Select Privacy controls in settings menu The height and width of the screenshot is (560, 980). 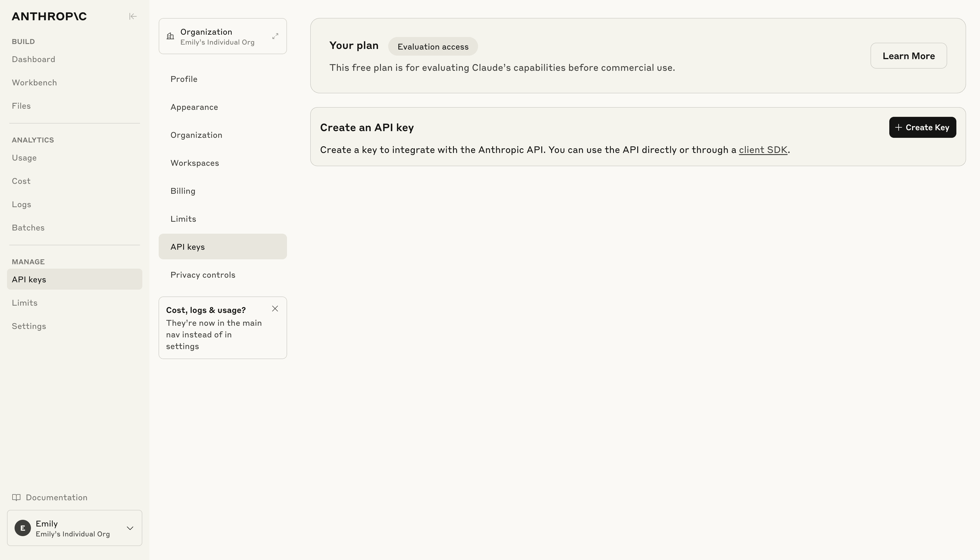(203, 275)
